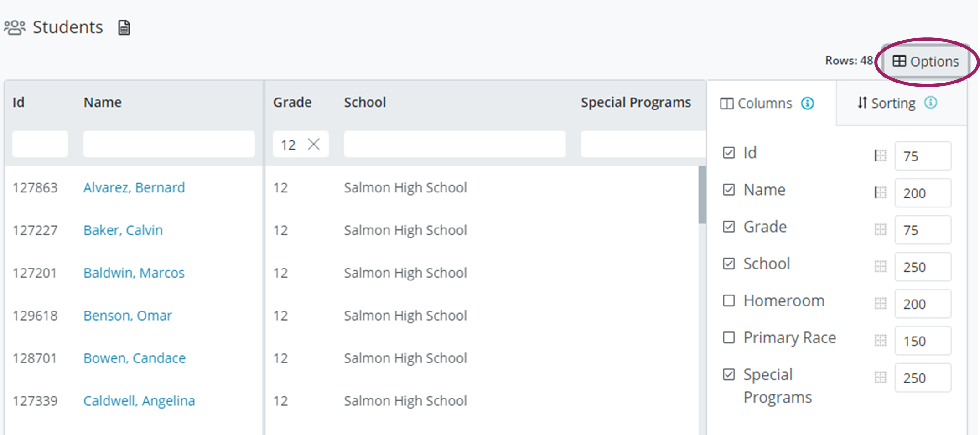
Task: Enable the Homeroom column checkbox
Action: click(x=728, y=300)
